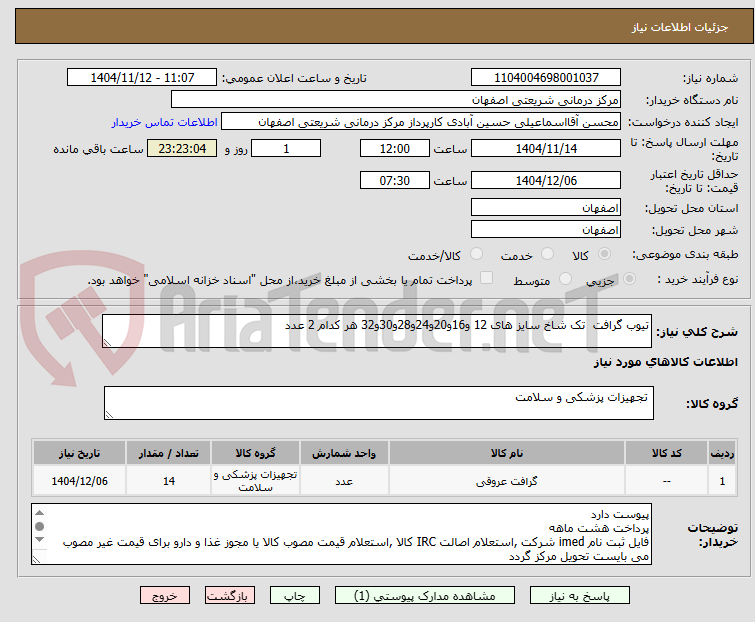This screenshot has height=622, width=755.
Task: Click the 'گرافت عروقی' item name cell
Action: tap(507, 481)
